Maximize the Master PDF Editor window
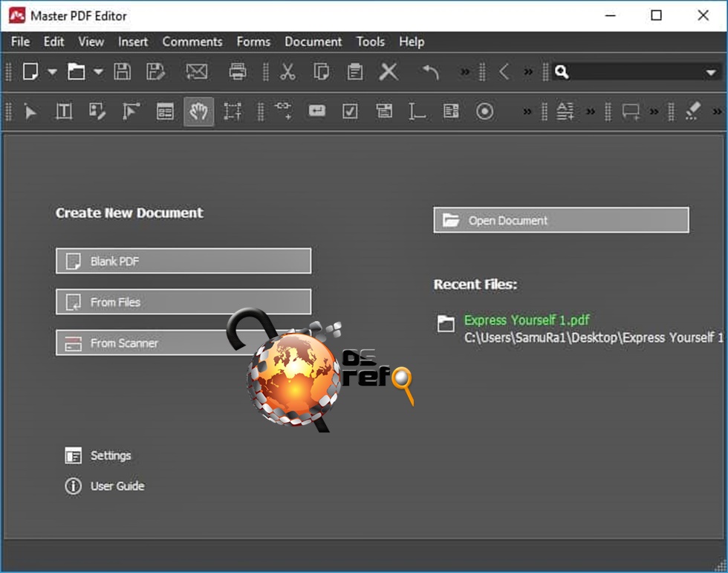Image resolution: width=728 pixels, height=573 pixels. pos(656,16)
